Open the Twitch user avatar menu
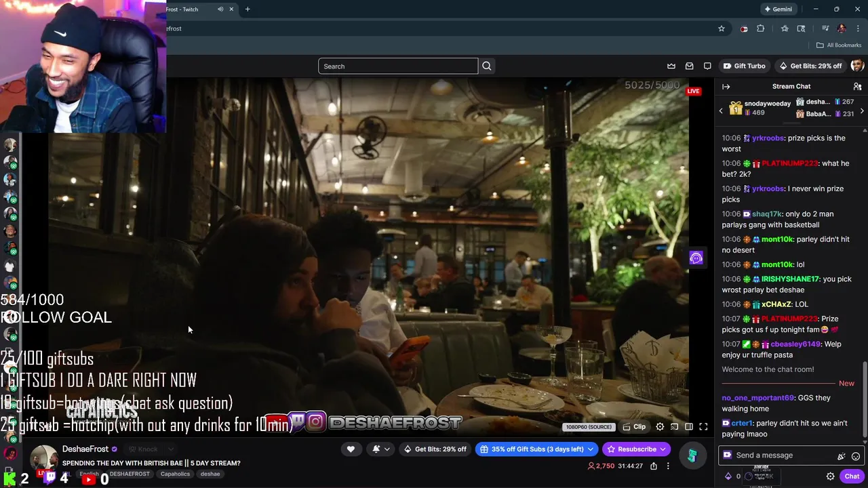The width and height of the screenshot is (868, 488). click(857, 66)
